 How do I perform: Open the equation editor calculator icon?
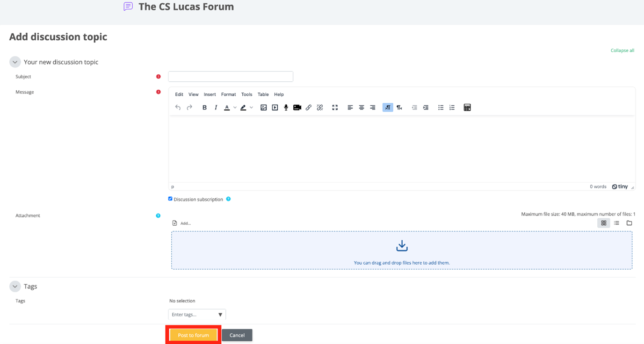(x=467, y=107)
